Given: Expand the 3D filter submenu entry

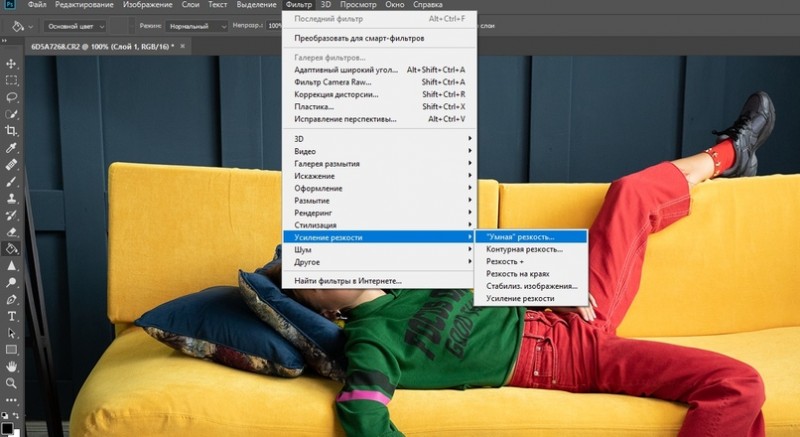Looking at the screenshot, I should tap(380, 139).
